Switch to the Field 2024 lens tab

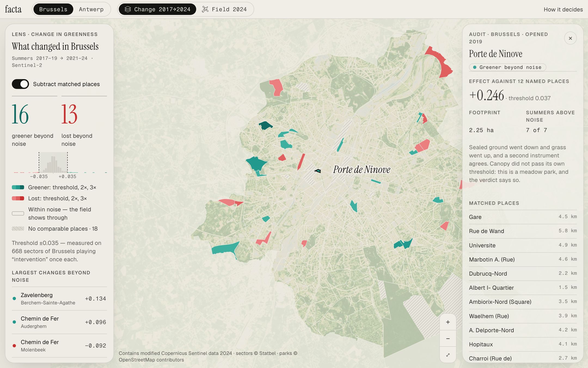coord(224,9)
